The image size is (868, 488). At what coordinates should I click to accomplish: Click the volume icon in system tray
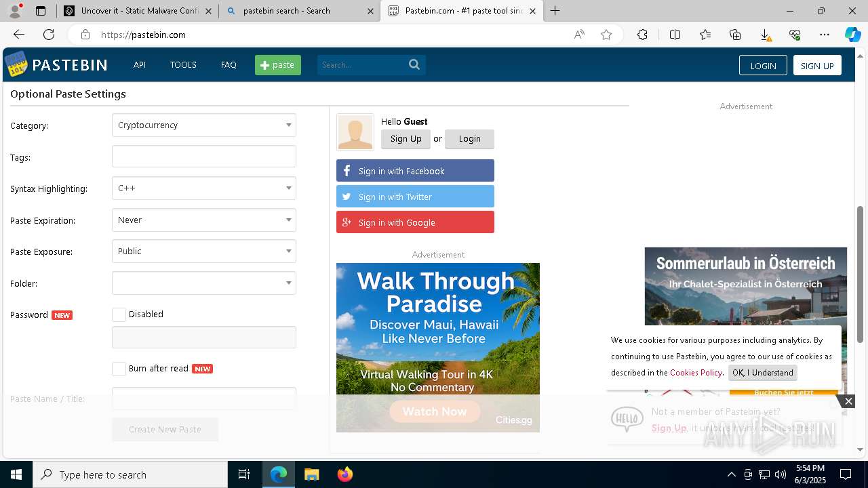(x=781, y=474)
